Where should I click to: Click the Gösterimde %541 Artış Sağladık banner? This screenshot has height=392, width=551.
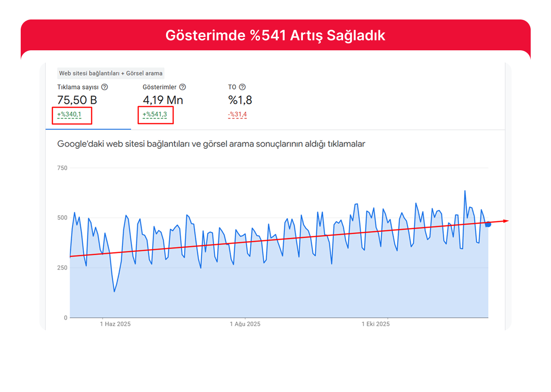(x=275, y=36)
